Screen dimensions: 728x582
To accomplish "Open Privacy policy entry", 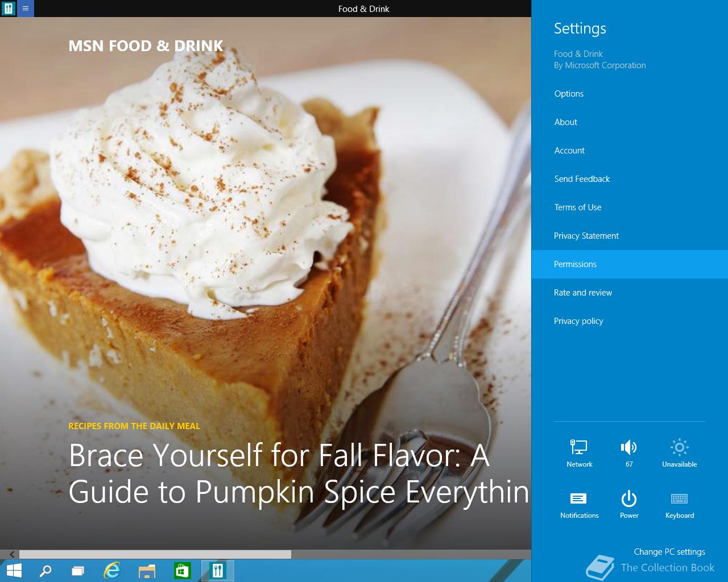I will [630, 321].
